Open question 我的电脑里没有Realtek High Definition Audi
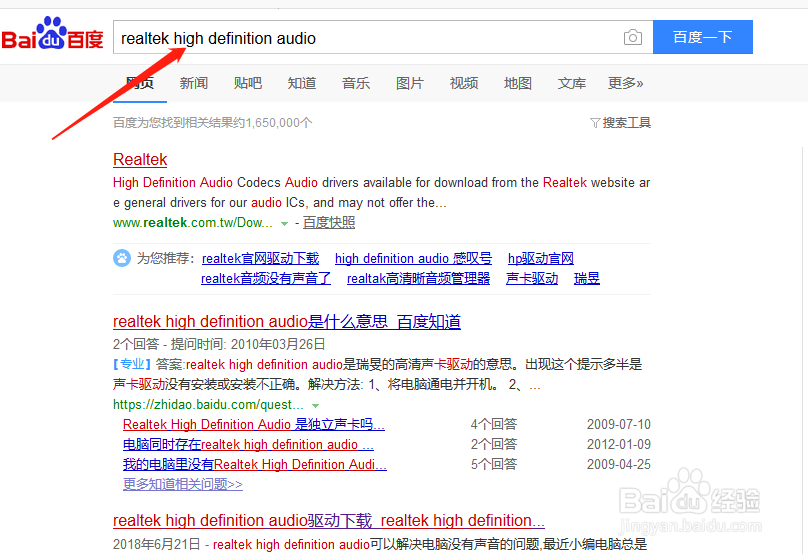The width and height of the screenshot is (808, 554). 255,464
